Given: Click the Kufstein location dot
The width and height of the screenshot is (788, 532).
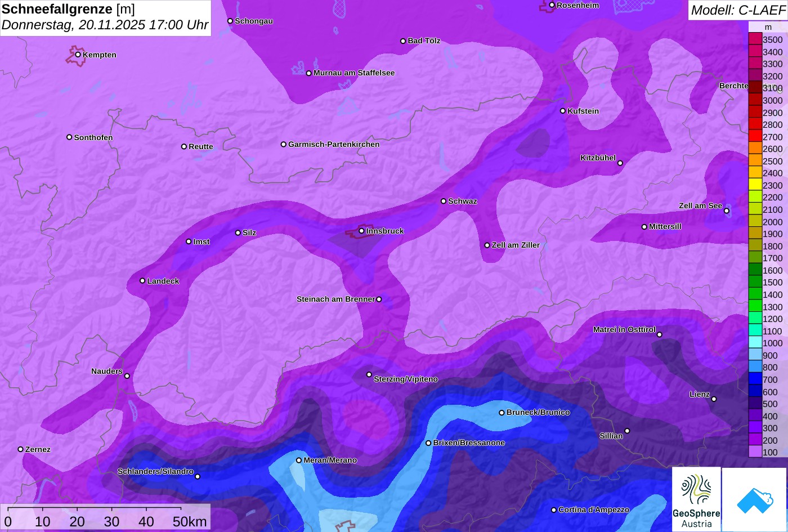Looking at the screenshot, I should [562, 111].
